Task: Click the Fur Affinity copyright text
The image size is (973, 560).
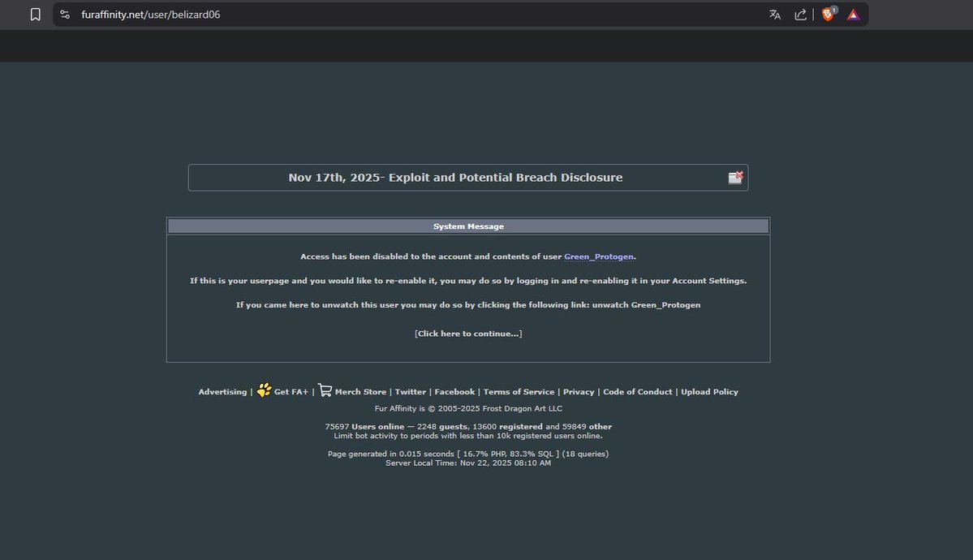Action: 468,408
